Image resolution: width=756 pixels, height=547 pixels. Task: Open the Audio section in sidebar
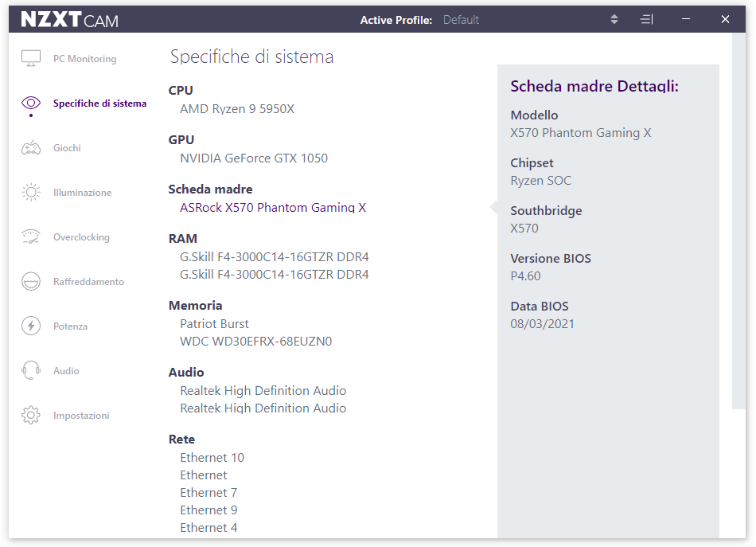pos(66,371)
